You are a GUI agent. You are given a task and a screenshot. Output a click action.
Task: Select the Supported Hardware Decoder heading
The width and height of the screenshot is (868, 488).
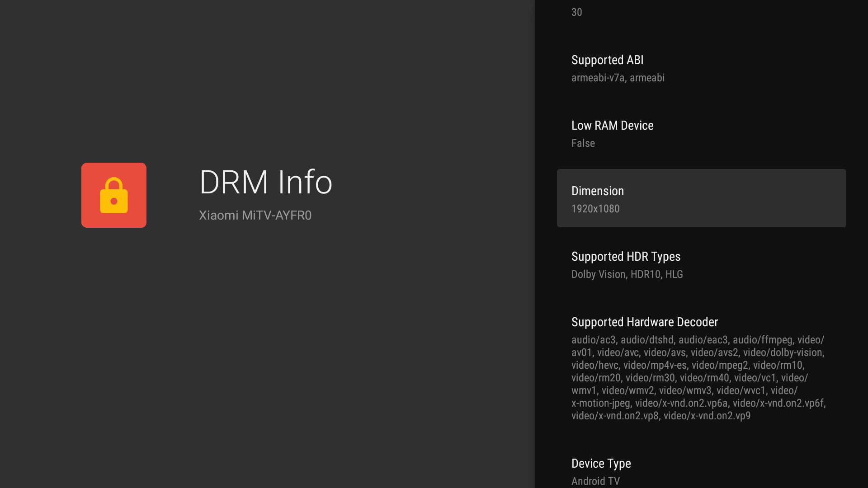[x=645, y=322]
